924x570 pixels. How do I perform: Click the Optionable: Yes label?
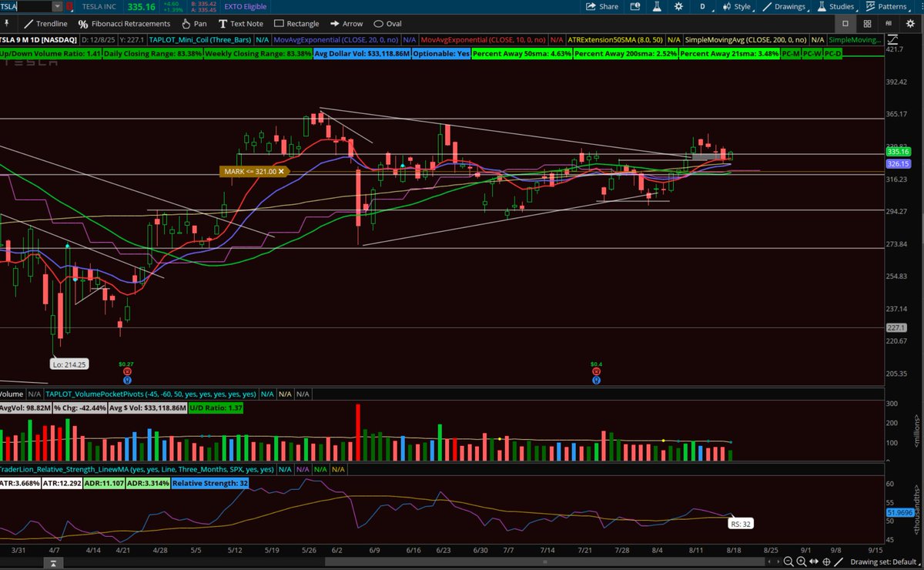click(x=441, y=54)
